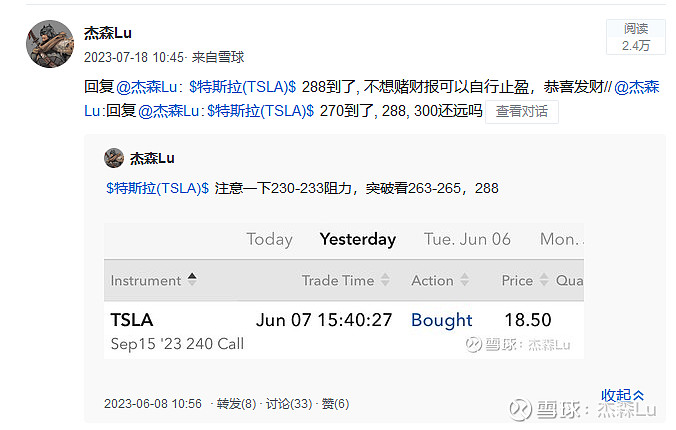Select the Yesterday tab

point(358,239)
